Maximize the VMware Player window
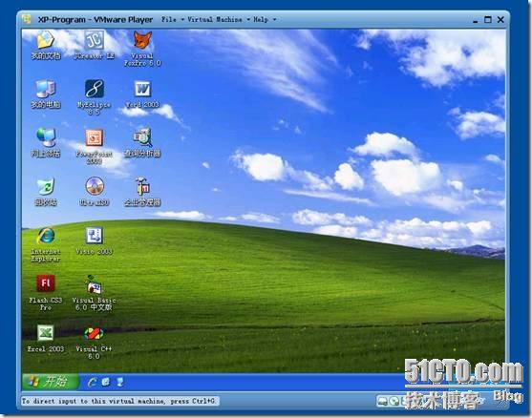Image resolution: width=532 pixels, height=418 pixels. pyautogui.click(x=488, y=20)
